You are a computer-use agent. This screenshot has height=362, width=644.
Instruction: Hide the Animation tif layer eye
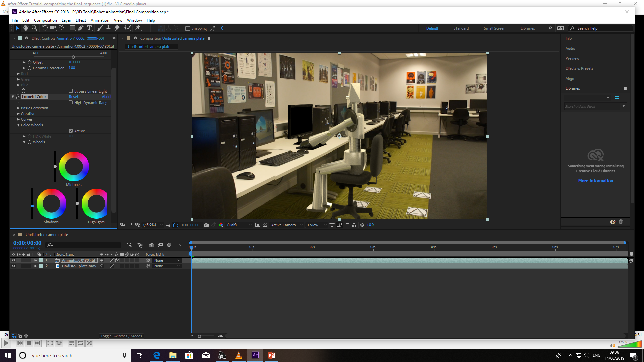pos(14,260)
